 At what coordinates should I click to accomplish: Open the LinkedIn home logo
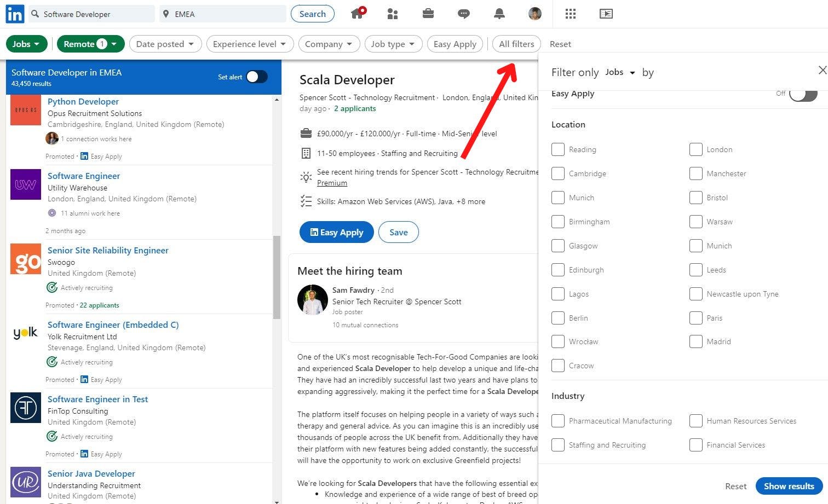pos(15,14)
